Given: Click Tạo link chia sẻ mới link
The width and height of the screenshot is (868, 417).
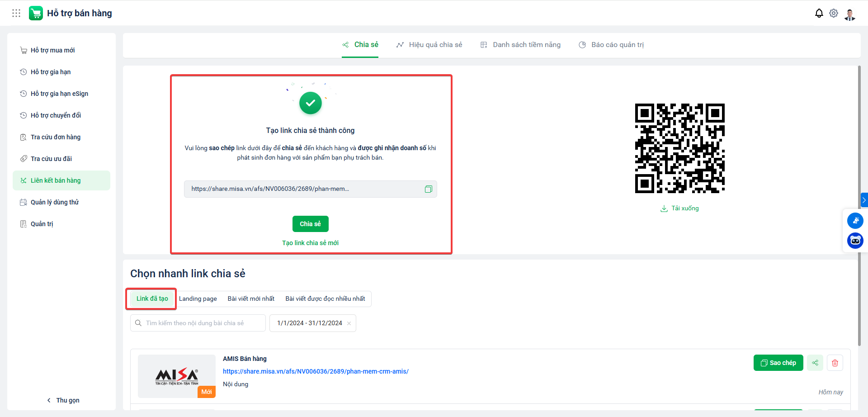Looking at the screenshot, I should tap(311, 243).
